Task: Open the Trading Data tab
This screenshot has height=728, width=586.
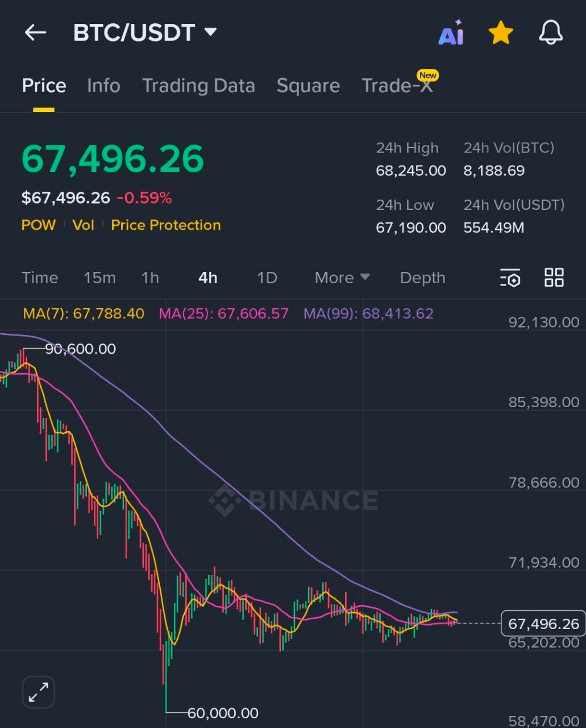Action: (198, 86)
